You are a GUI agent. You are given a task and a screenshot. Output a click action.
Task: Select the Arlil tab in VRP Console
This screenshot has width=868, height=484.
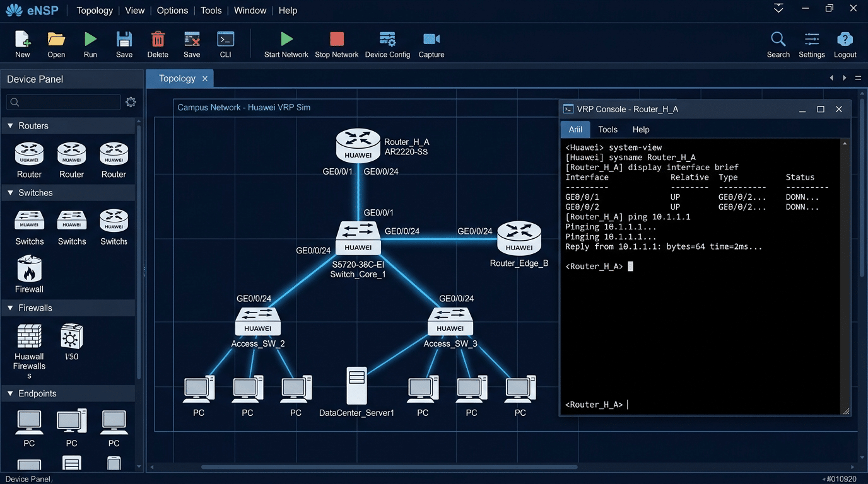(x=575, y=129)
